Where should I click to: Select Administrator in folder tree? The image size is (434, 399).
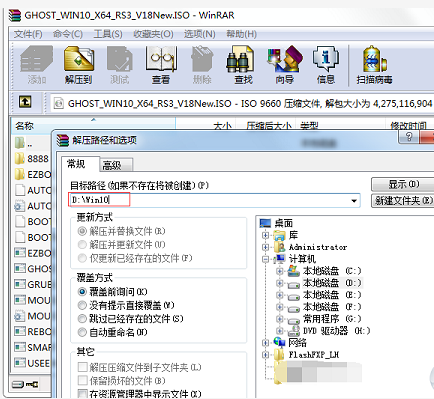311,247
